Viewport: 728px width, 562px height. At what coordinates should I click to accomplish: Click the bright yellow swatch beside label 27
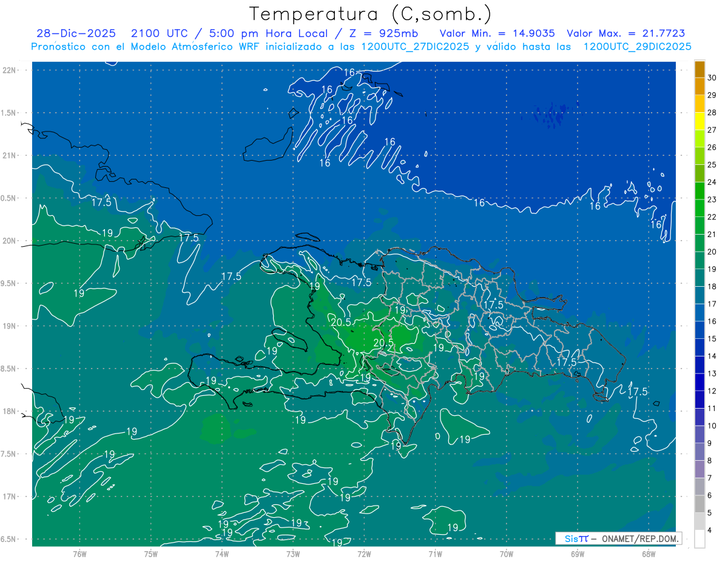coord(699,121)
